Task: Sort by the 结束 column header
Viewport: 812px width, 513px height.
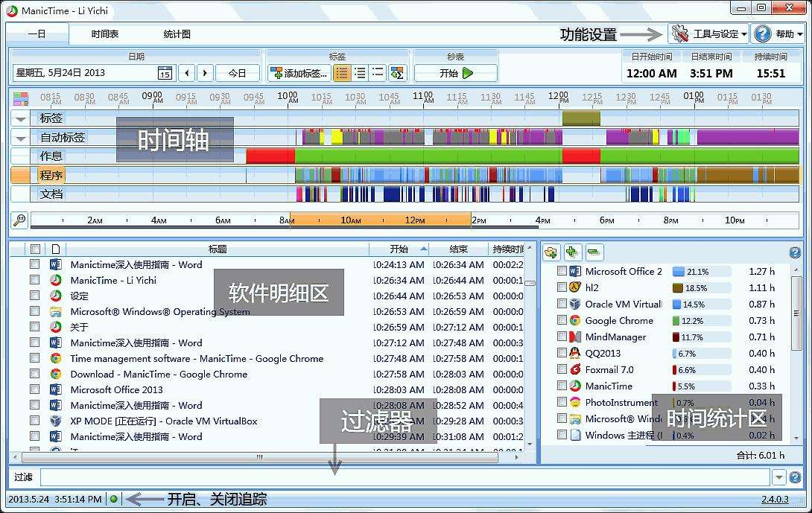Action: pyautogui.click(x=459, y=249)
